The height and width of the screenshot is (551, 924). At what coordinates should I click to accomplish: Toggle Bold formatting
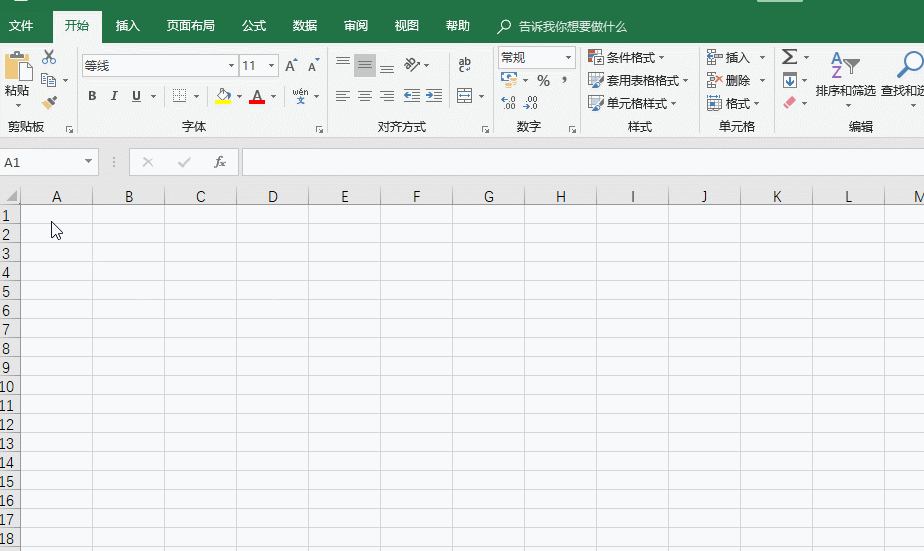pyautogui.click(x=92, y=96)
